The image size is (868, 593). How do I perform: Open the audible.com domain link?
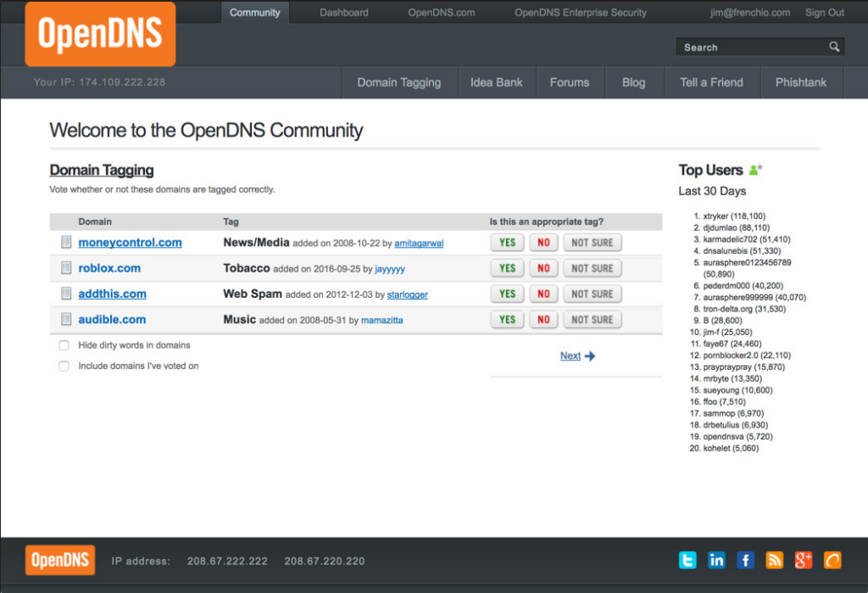tap(112, 319)
